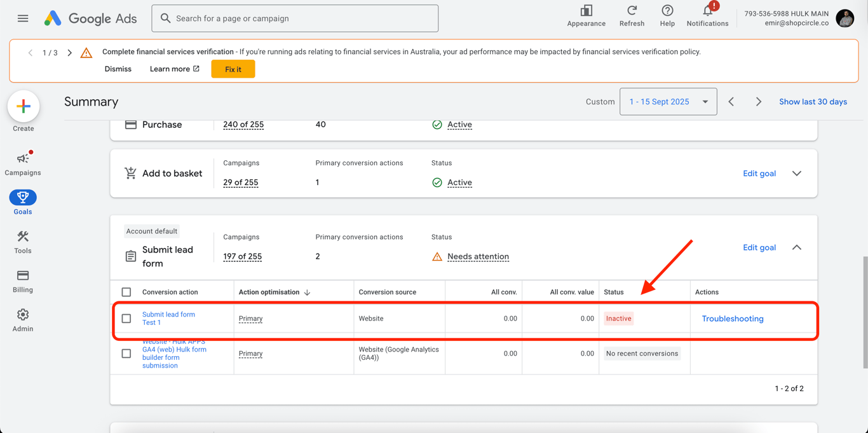Click the yellow Fix it button
Image resolution: width=868 pixels, height=433 pixels.
pos(233,69)
